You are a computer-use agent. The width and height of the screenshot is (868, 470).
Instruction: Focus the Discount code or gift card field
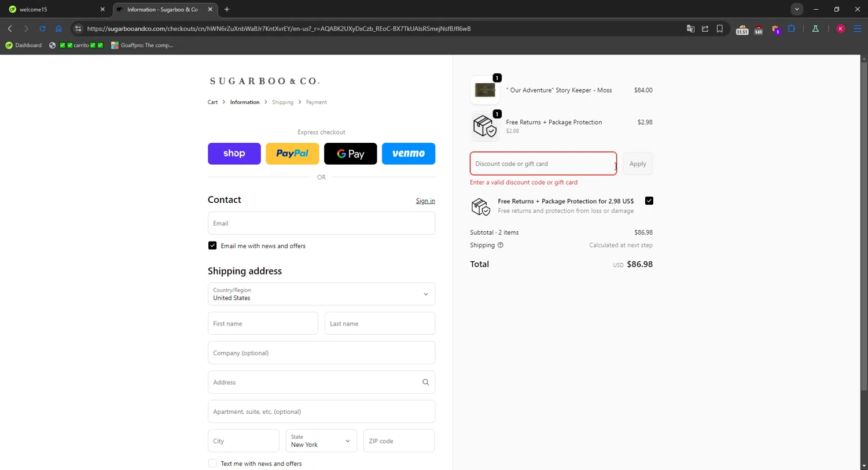pos(543,164)
